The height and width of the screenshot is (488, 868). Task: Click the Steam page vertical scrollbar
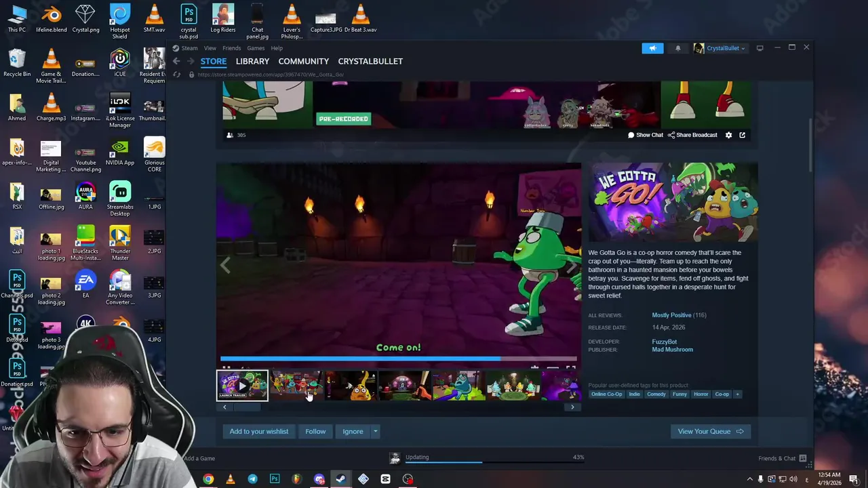pos(810,146)
